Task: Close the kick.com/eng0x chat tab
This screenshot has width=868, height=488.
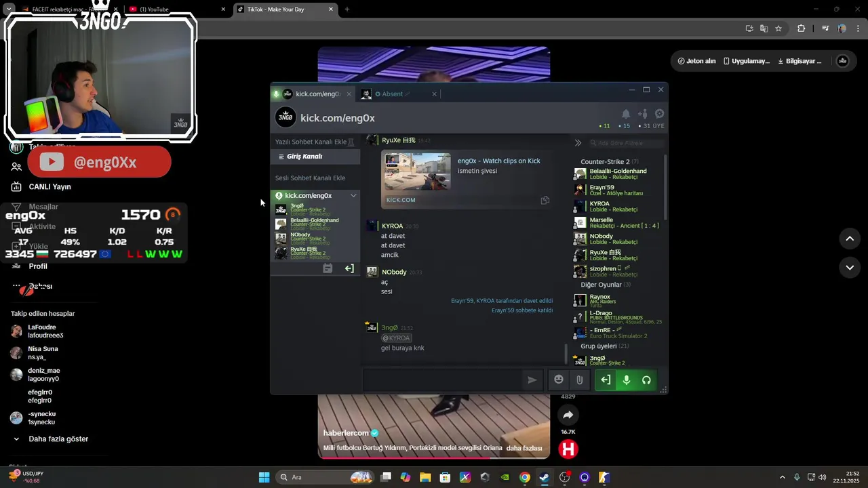Action: [x=349, y=94]
